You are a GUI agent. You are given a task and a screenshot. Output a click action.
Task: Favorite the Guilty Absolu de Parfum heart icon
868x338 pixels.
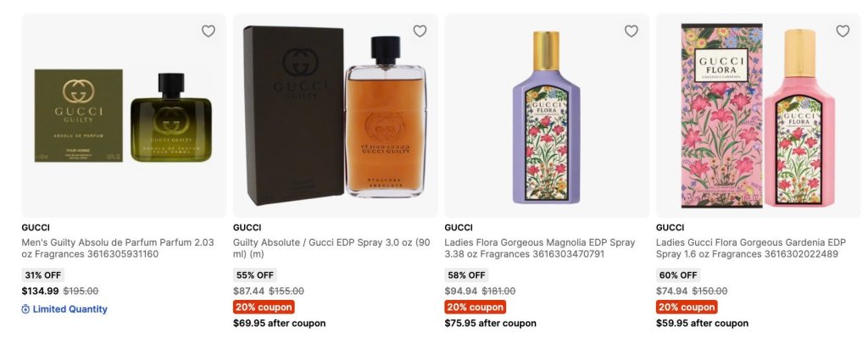[x=209, y=31]
